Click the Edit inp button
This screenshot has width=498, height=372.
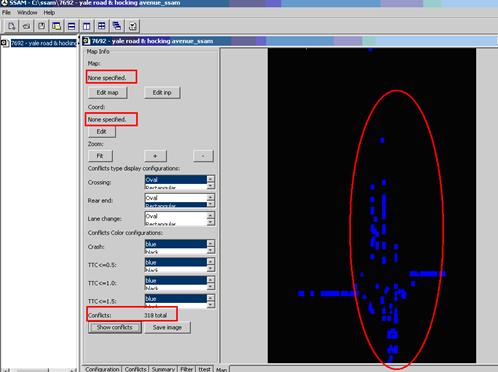(162, 92)
